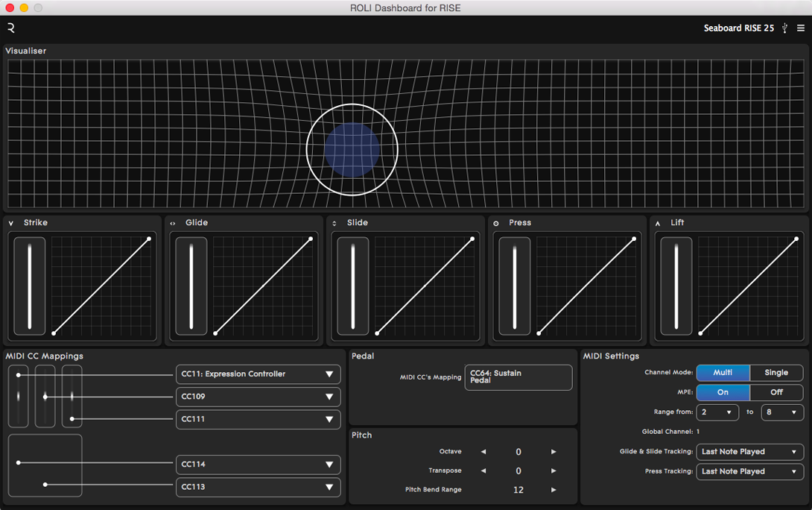Decrease Octave with left arrow
The width and height of the screenshot is (812, 510).
pyautogui.click(x=483, y=452)
